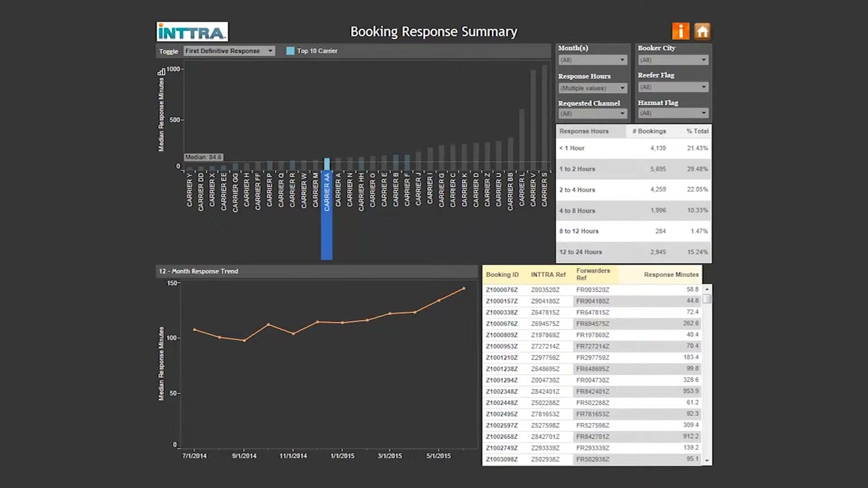Viewport: 868px width, 488px height.
Task: Open the First Definitive Response dropdown
Action: pos(229,51)
